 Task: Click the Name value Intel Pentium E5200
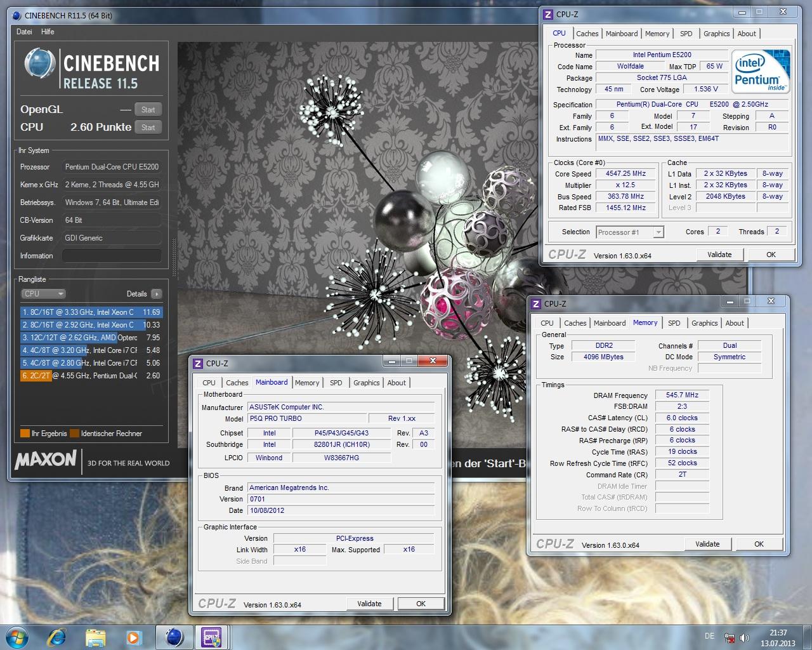(662, 55)
